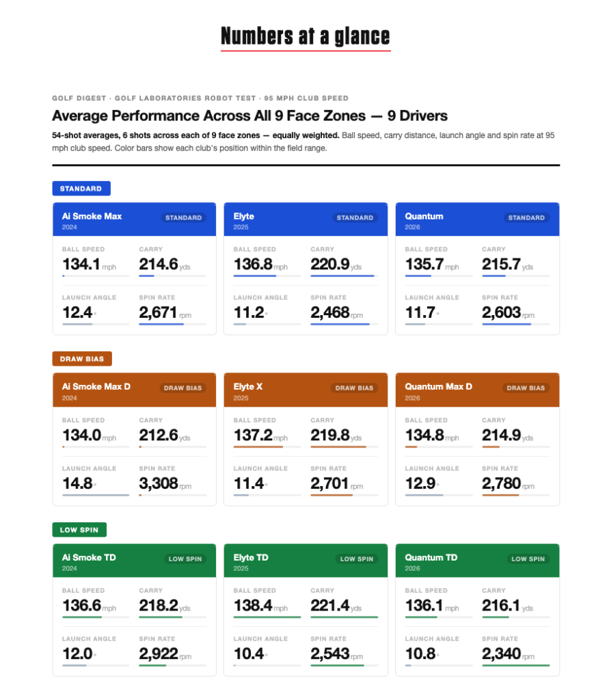Click the Golf Digest robot test caption line
Viewport: 609px width, 700px height.
(x=200, y=98)
